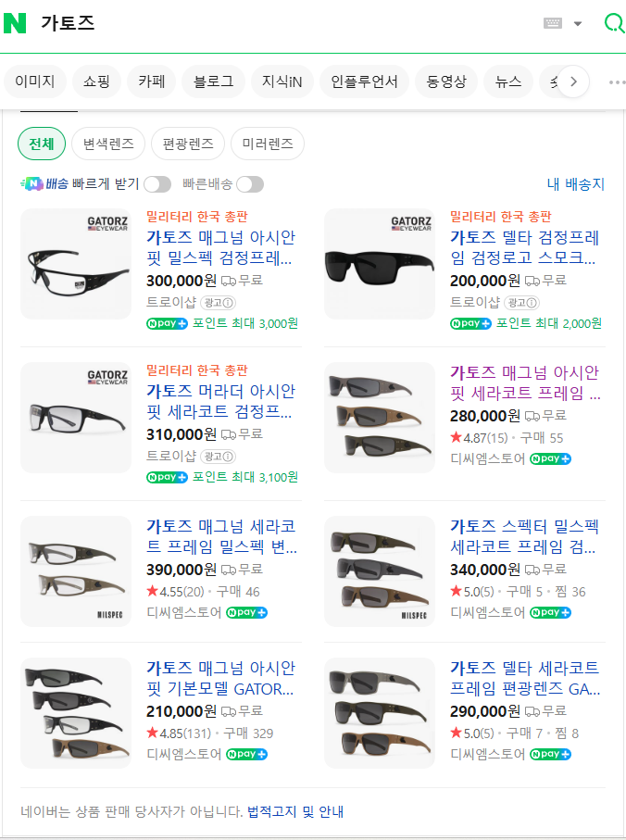Open the 210,000원 Magnum sunglasses thumbnail
Image resolution: width=626 pixels, height=840 pixels.
[76, 712]
